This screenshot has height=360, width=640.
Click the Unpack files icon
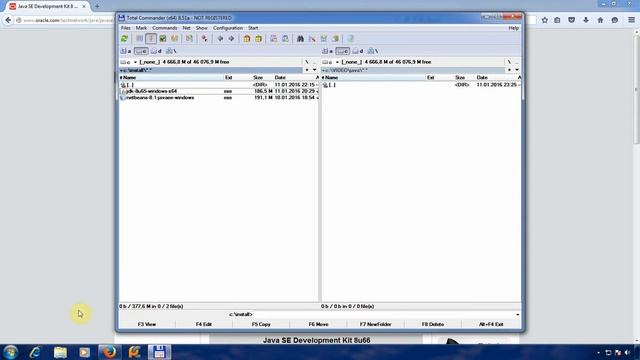point(258,39)
